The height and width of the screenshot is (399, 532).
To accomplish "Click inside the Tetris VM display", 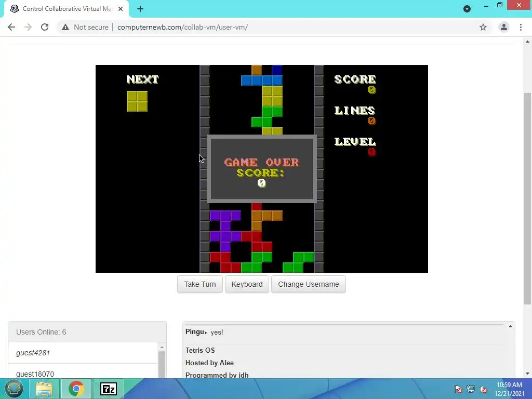I will (262, 169).
